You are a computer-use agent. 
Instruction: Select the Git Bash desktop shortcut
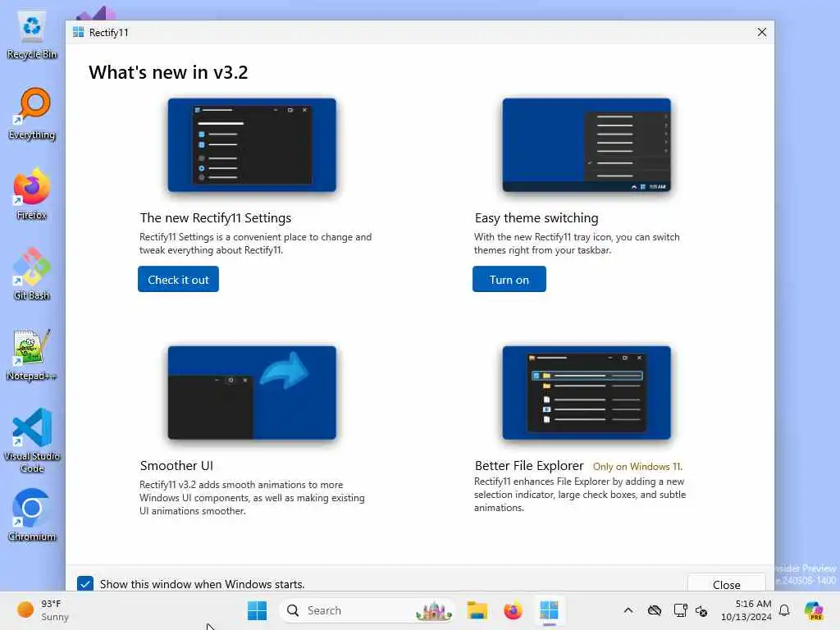point(32,274)
